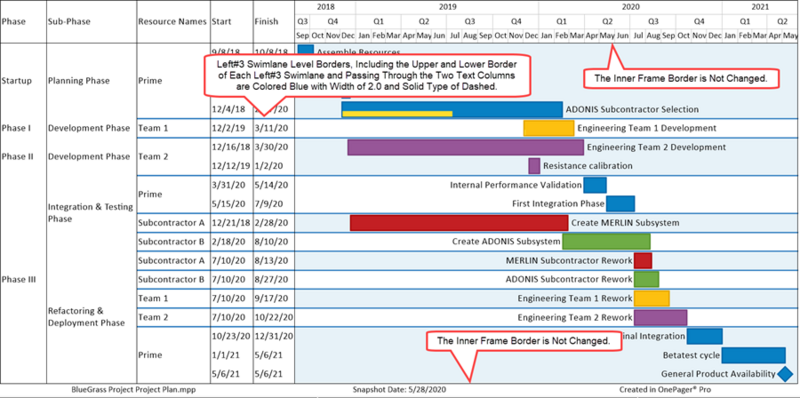The height and width of the screenshot is (398, 800).
Task: Select the 7/9/20 finish date cell
Action: pyautogui.click(x=268, y=204)
